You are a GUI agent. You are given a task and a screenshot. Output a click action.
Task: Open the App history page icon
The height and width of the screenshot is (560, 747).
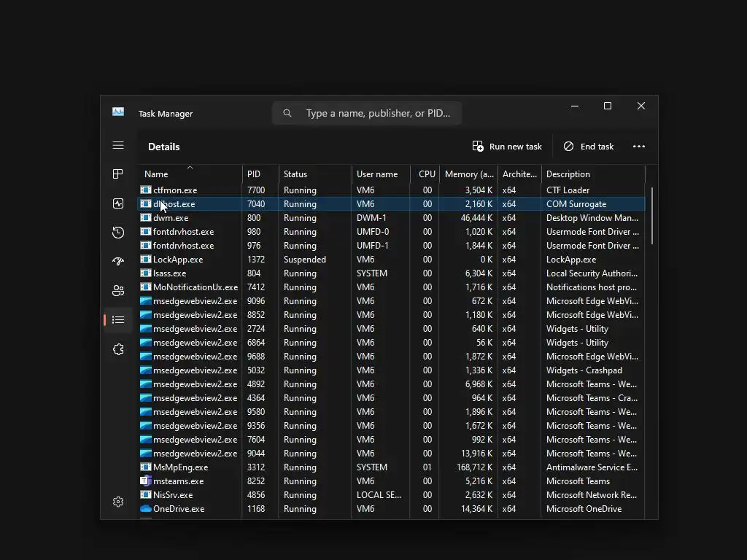click(118, 233)
